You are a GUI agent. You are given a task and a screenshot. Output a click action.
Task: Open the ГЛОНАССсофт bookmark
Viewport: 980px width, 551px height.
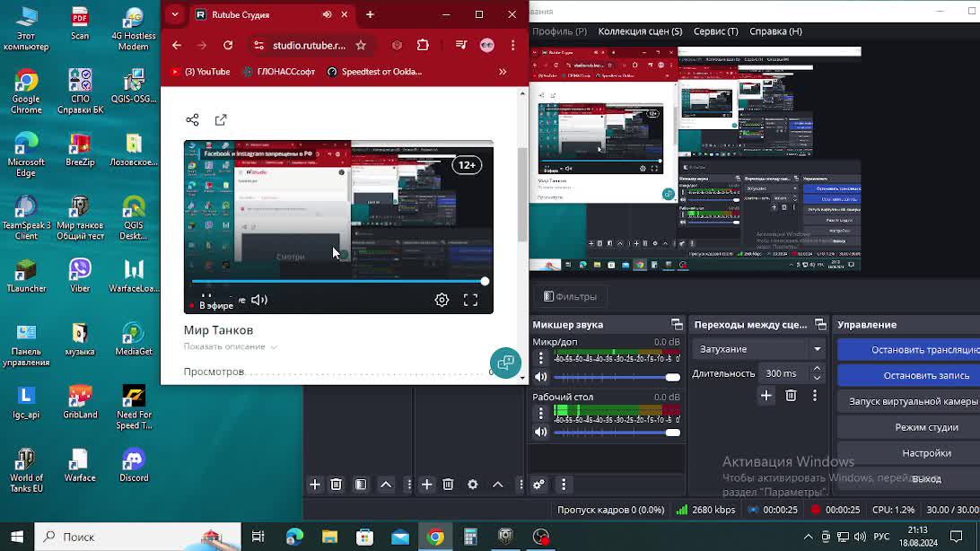[x=279, y=72]
